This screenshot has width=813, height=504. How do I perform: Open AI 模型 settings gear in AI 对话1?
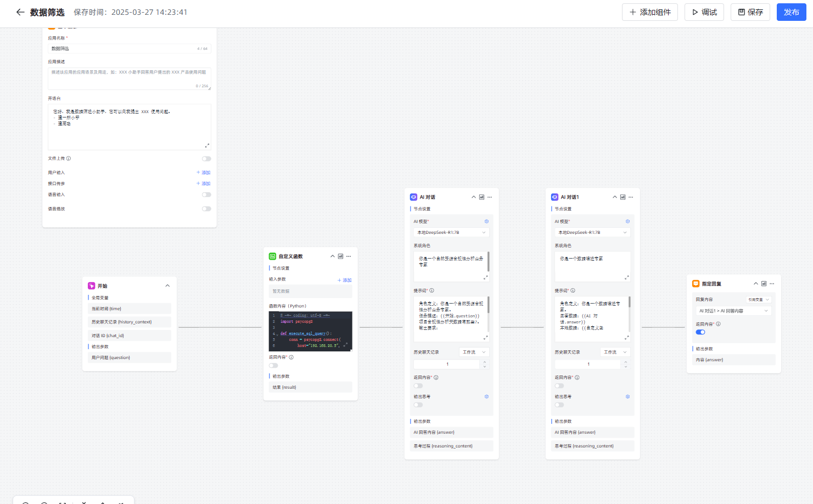pyautogui.click(x=627, y=221)
